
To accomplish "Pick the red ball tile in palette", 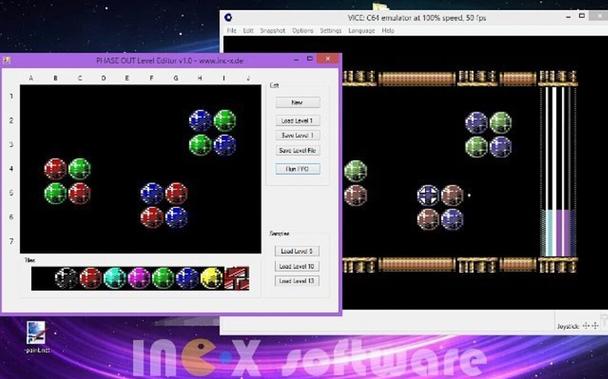I will [x=91, y=279].
